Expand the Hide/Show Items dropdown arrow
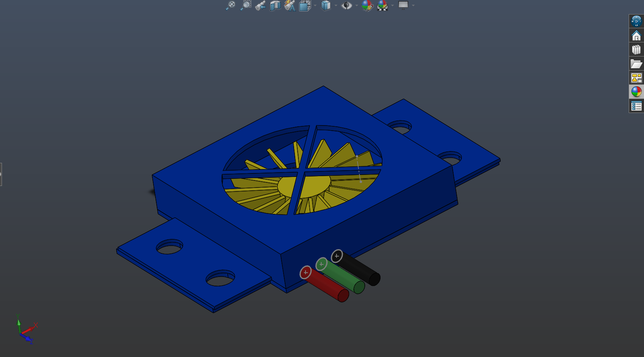This screenshot has height=357, width=644. 357,5
